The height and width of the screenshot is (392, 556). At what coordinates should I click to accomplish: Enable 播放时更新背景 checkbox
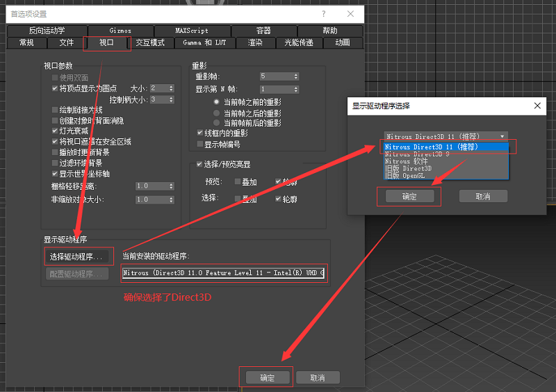[55, 152]
